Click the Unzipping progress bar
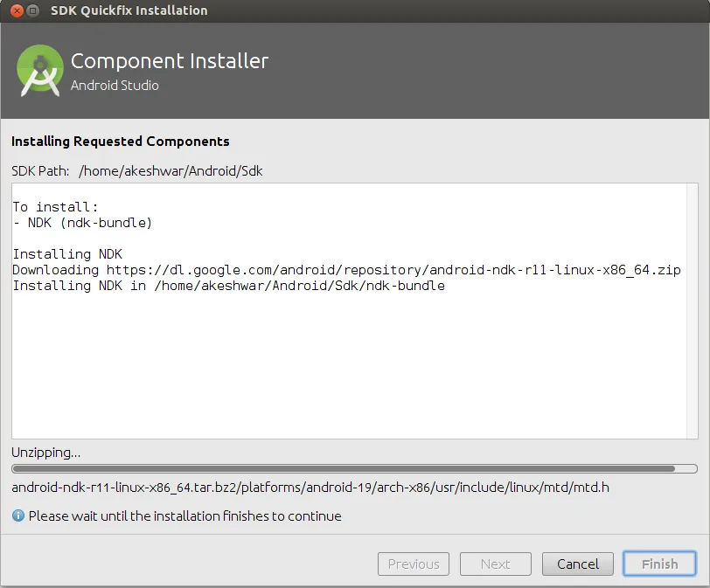 coord(354,468)
